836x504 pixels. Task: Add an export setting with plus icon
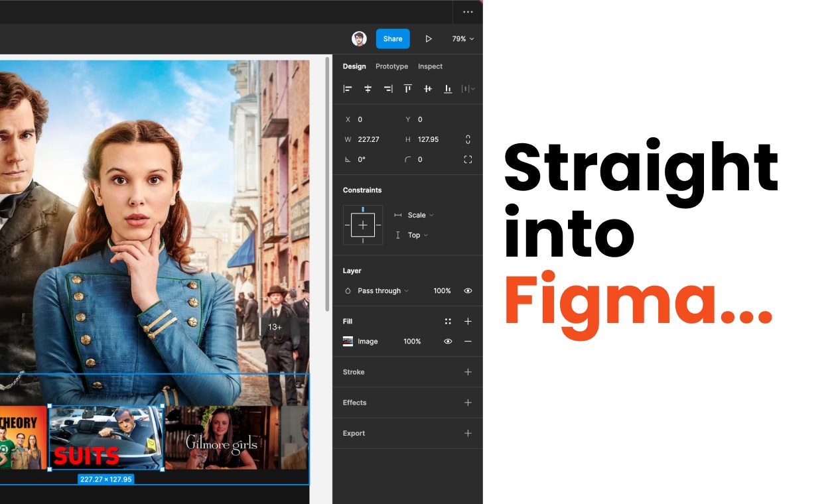(x=468, y=433)
